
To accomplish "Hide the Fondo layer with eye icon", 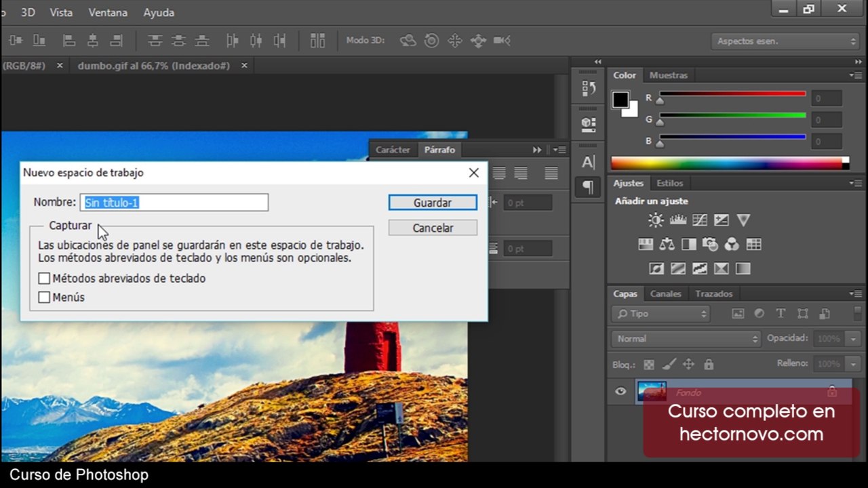I will 620,392.
